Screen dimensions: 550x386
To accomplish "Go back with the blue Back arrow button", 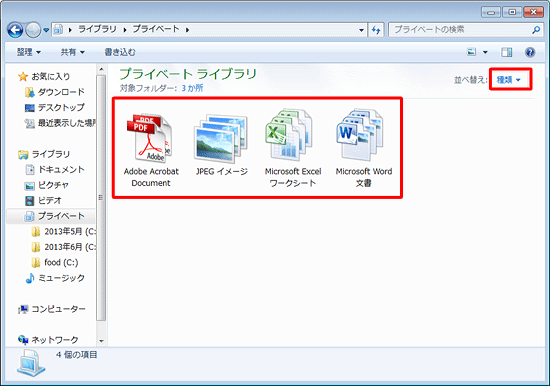I will [x=15, y=30].
